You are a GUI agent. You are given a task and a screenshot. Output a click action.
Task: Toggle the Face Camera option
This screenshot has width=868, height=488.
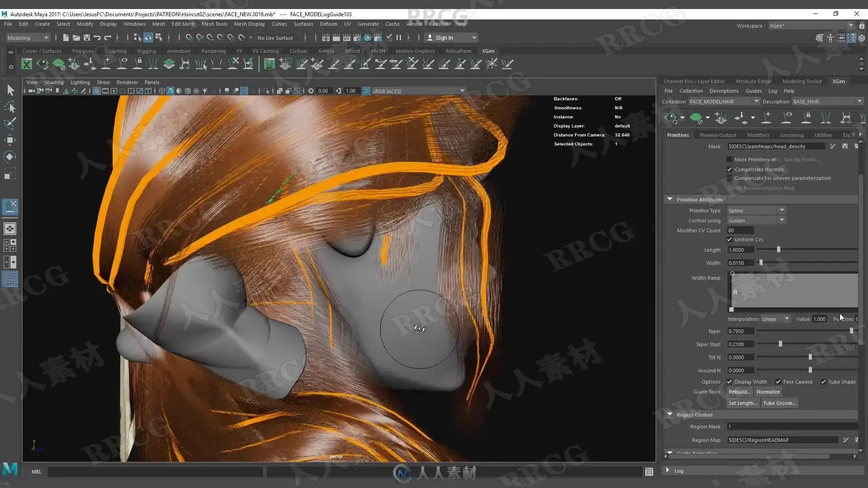(x=778, y=382)
